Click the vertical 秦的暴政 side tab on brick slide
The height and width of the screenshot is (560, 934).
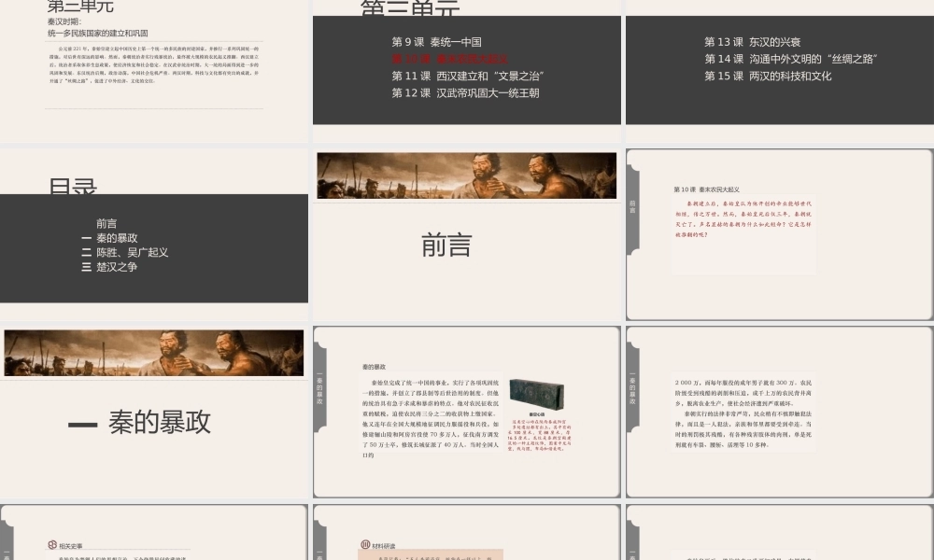coord(319,388)
